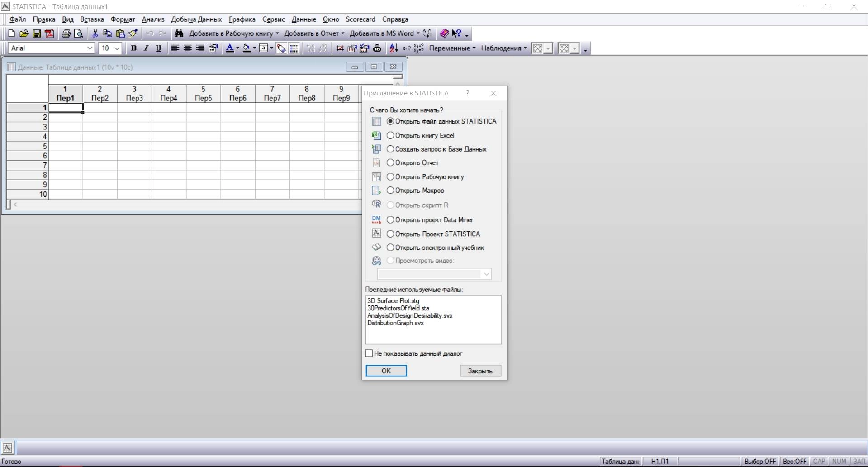Click OK in the welcome dialog

coord(386,371)
